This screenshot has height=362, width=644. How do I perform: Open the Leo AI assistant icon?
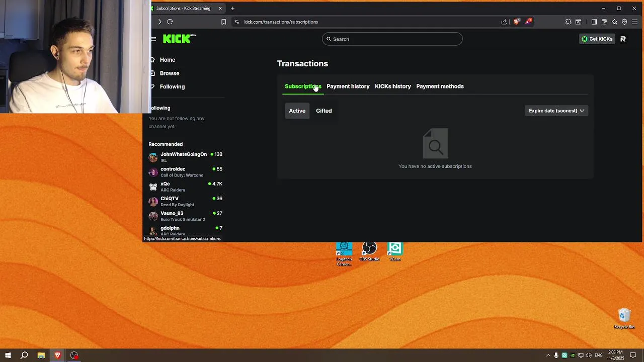pyautogui.click(x=614, y=22)
